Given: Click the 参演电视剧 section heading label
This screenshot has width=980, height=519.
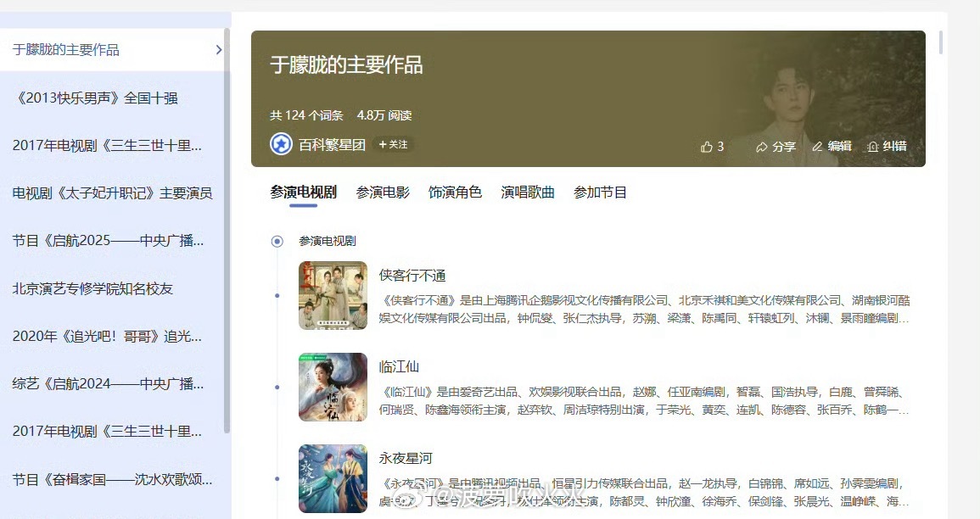Looking at the screenshot, I should point(328,241).
